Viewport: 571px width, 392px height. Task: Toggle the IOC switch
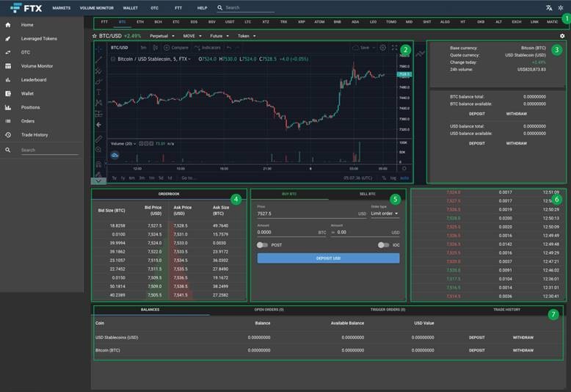(383, 245)
